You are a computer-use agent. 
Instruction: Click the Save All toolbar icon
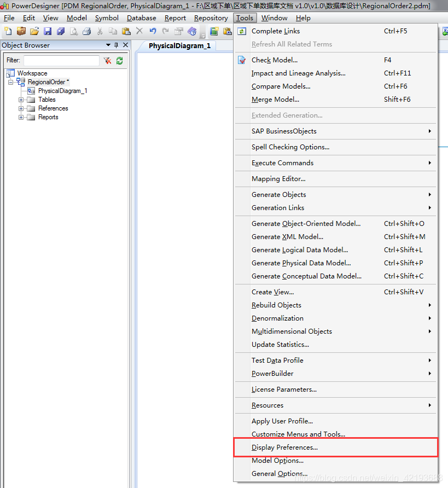pos(61,31)
